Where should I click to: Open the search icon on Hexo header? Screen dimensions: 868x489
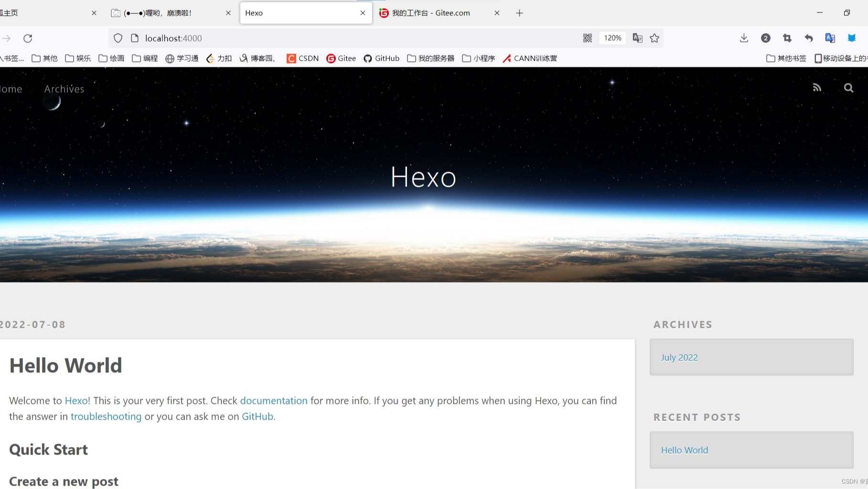pos(848,88)
